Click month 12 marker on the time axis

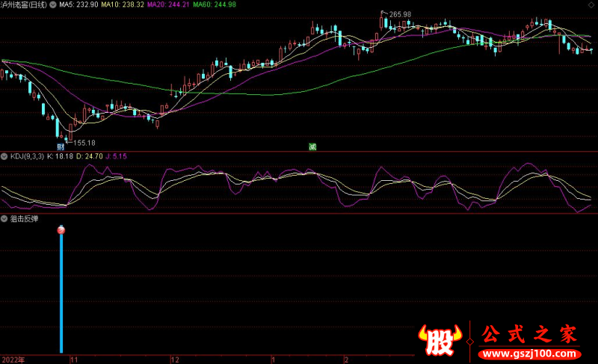[x=175, y=359]
